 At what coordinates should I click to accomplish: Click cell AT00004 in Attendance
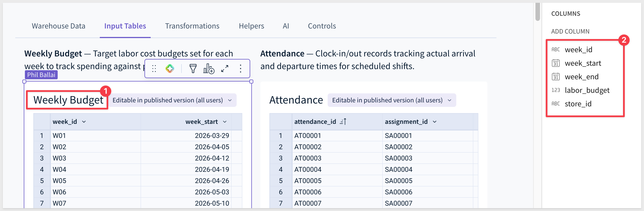(337, 170)
